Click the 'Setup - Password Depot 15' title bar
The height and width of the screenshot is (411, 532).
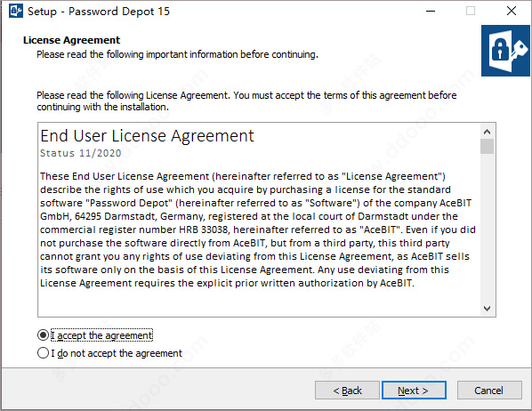(99, 12)
